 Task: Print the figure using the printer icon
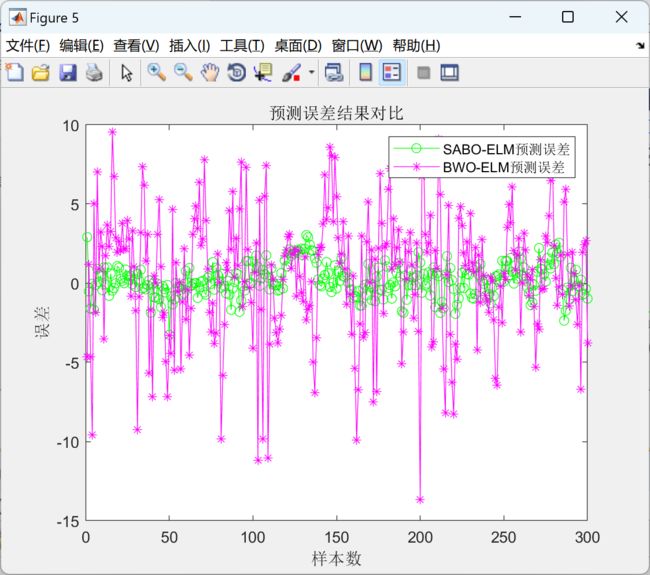93,72
